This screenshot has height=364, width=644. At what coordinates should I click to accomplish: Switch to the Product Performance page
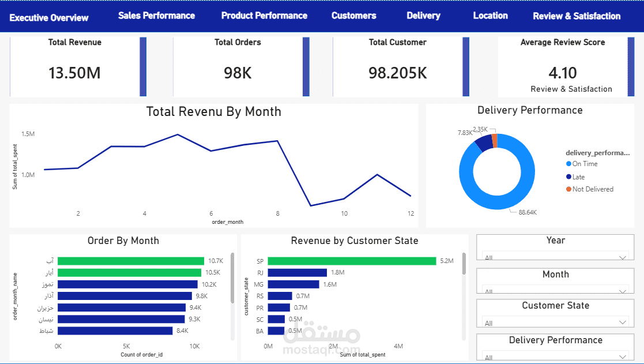[x=264, y=16]
